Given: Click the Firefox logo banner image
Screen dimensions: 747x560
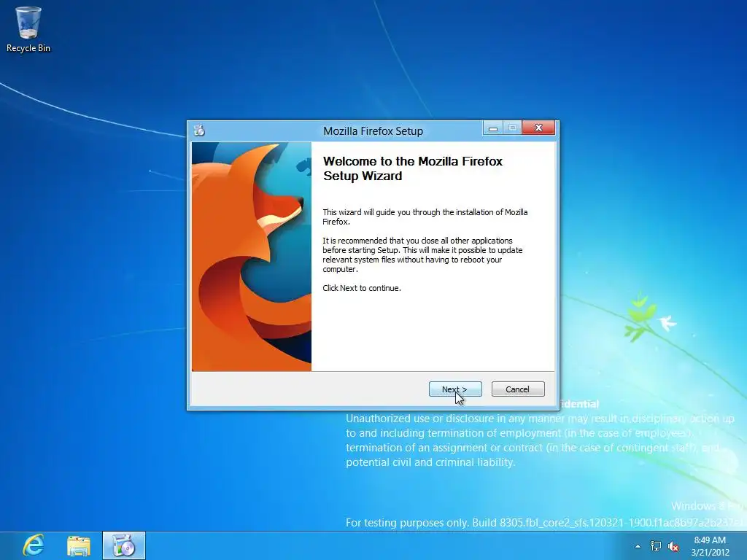Looking at the screenshot, I should tap(252, 257).
